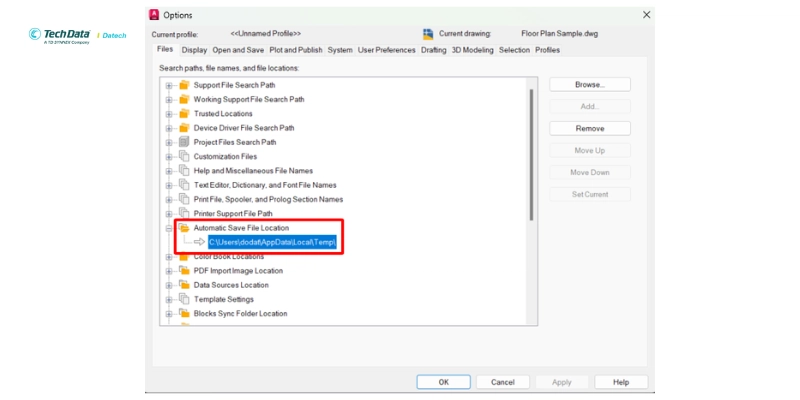
Task: Click the open folder icon of Automatic Save File Location
Action: [x=184, y=228]
